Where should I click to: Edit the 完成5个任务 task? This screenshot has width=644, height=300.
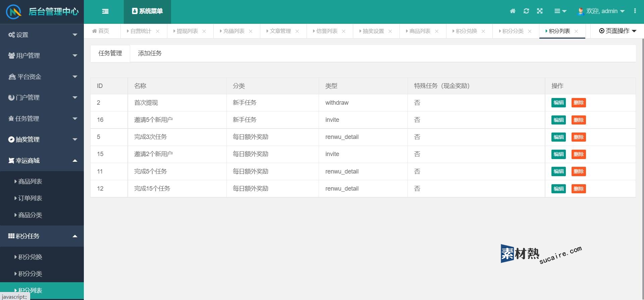[x=558, y=171]
